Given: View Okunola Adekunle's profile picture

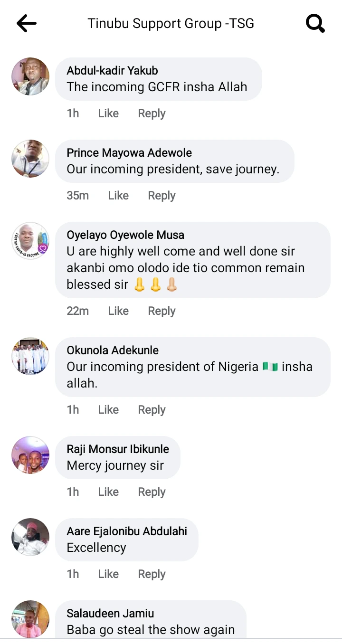Looking at the screenshot, I should point(30,356).
